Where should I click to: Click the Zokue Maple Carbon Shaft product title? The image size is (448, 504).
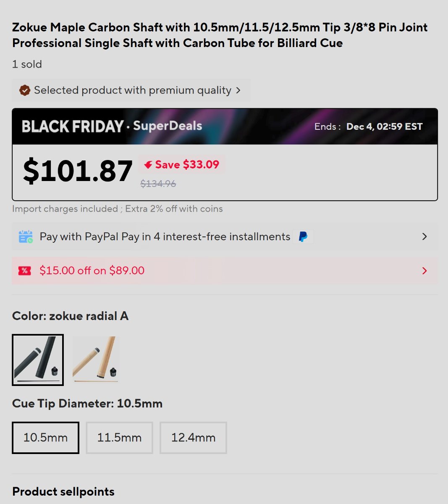tap(220, 35)
